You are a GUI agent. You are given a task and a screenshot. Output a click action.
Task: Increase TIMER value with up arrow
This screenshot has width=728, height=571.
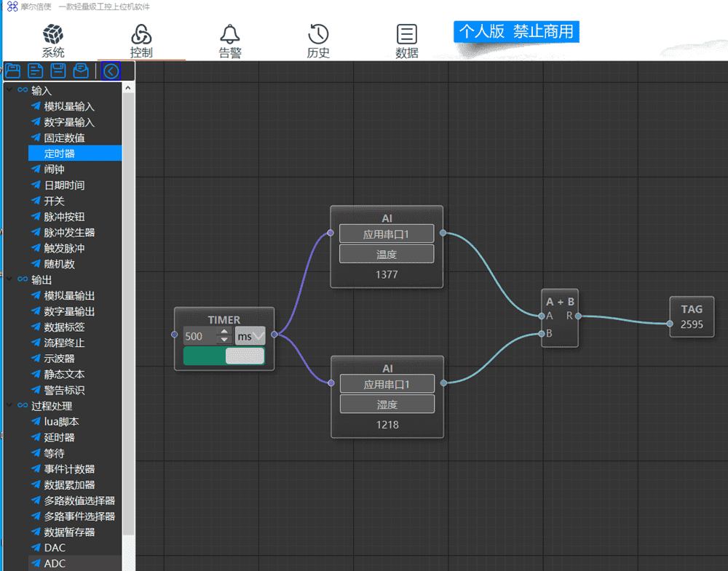coord(223,332)
